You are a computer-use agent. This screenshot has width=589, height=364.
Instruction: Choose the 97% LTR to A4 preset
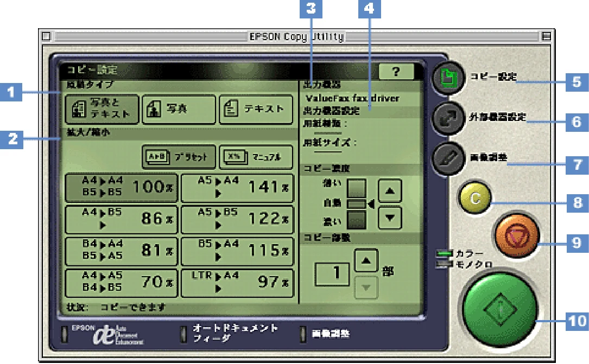coord(237,282)
